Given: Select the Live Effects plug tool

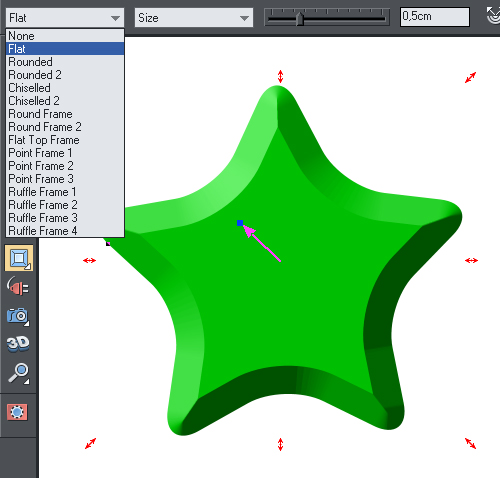Looking at the screenshot, I should 18,287.
